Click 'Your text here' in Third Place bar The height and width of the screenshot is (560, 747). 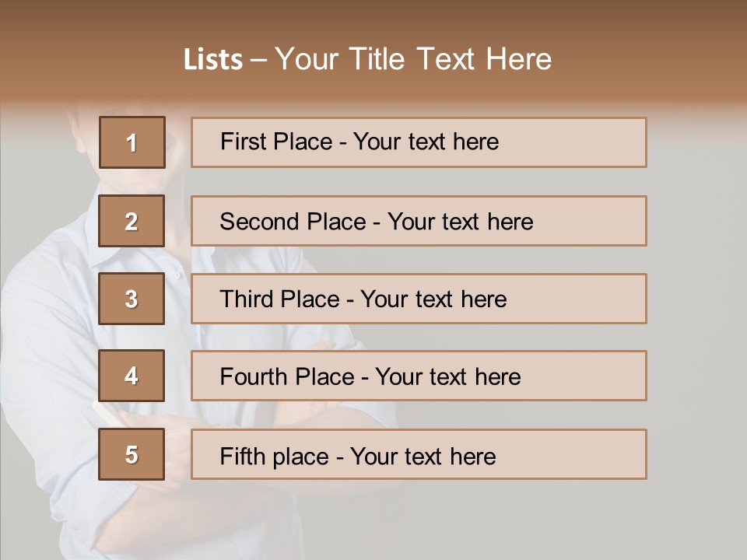(433, 299)
